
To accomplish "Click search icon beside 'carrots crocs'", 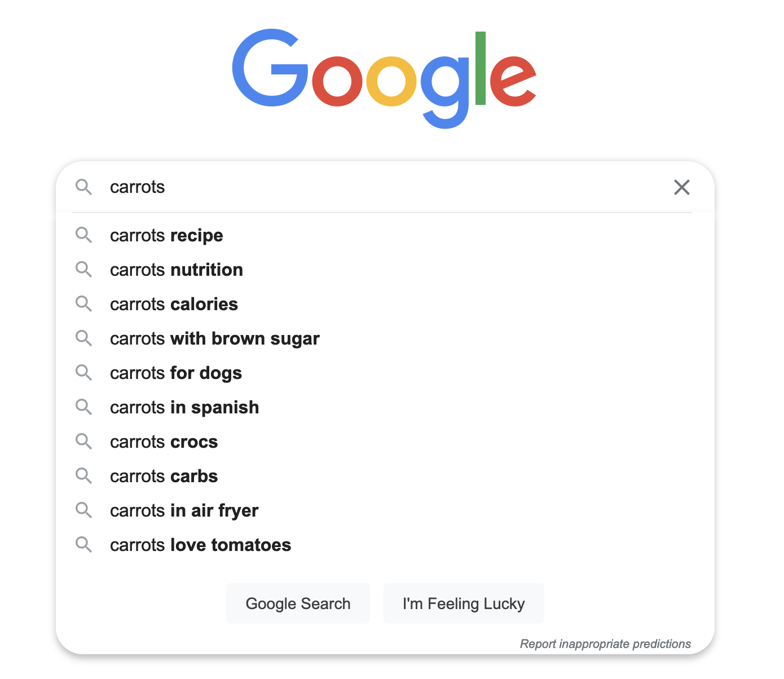I will 83,442.
